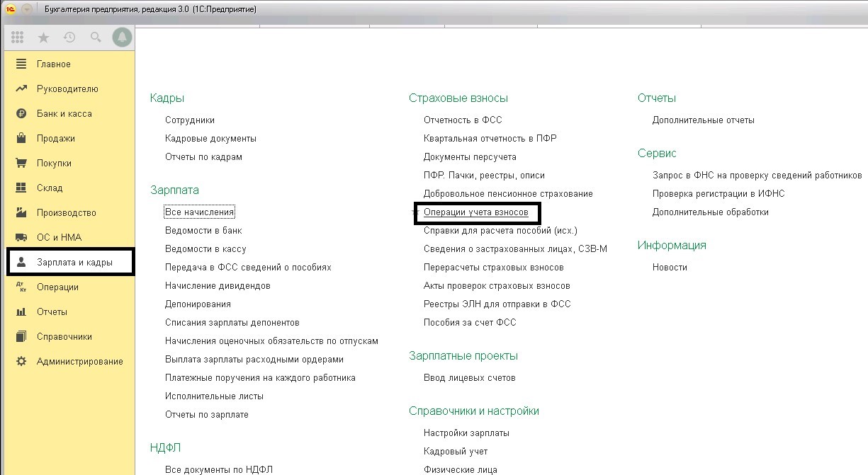Click the gear icon for Администрирование

(21, 362)
